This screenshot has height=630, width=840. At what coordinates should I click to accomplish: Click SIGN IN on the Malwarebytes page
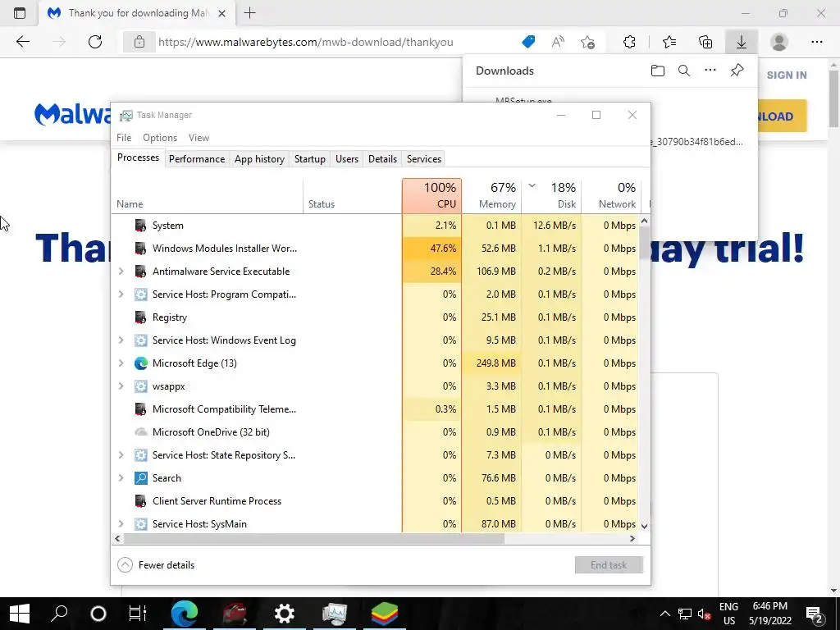click(787, 75)
